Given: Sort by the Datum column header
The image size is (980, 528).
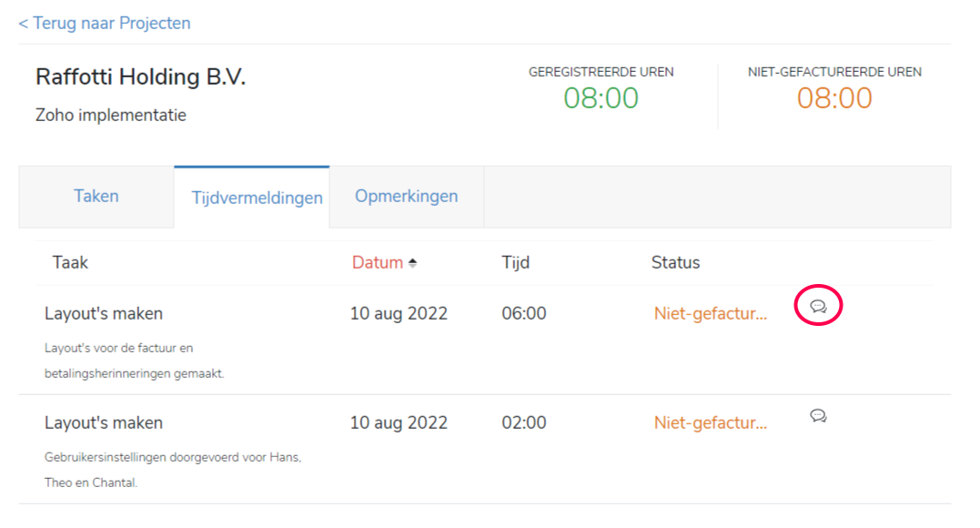Looking at the screenshot, I should point(378,263).
